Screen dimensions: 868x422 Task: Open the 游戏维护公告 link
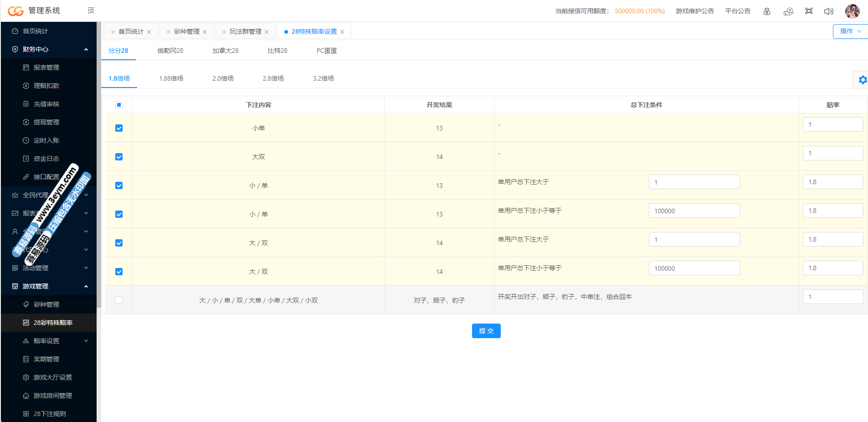pyautogui.click(x=694, y=11)
